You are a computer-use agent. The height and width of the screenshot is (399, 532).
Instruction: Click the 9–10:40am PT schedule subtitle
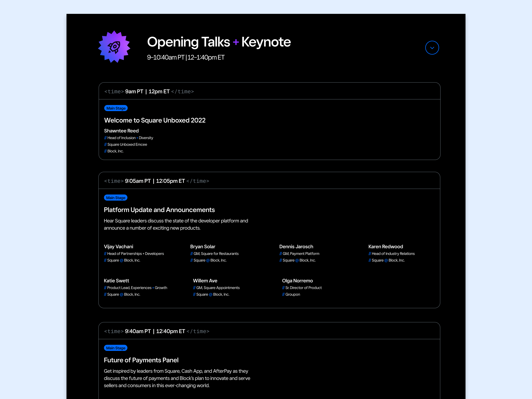coord(186,57)
